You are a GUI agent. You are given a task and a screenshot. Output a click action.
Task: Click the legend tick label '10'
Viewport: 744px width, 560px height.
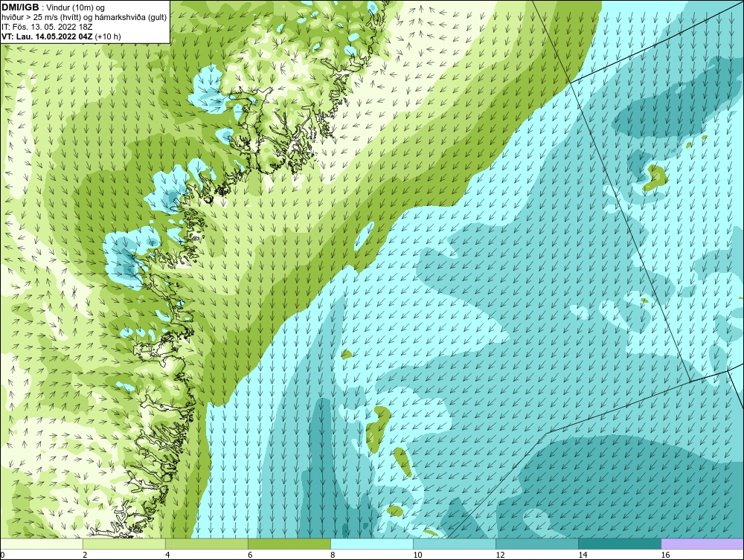(x=417, y=555)
